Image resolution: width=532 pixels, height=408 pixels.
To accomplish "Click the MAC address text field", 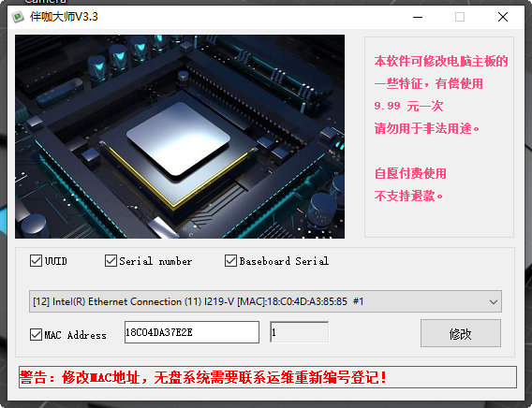I will coord(192,332).
